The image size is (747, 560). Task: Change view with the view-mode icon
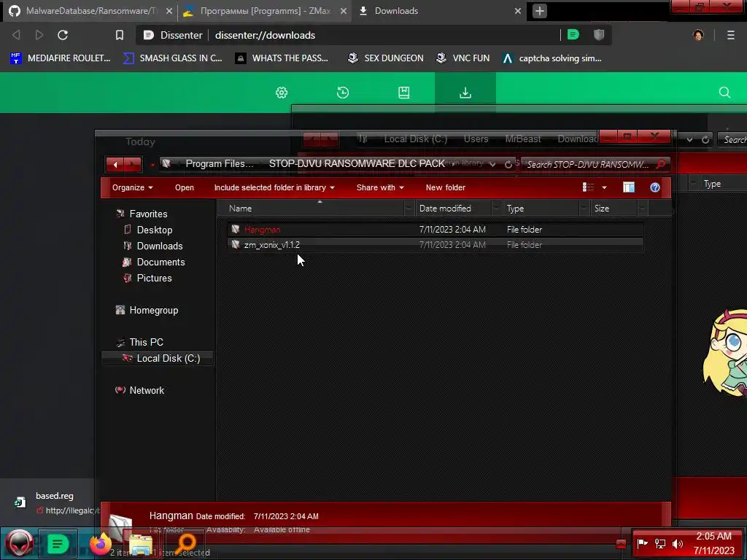[x=589, y=187]
